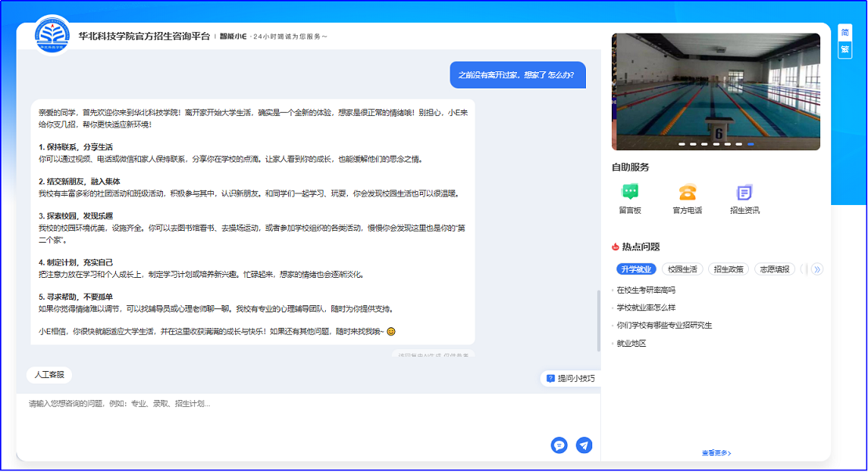868x472 pixels.
Task: Select the 校园生活 category tab
Action: 682,269
